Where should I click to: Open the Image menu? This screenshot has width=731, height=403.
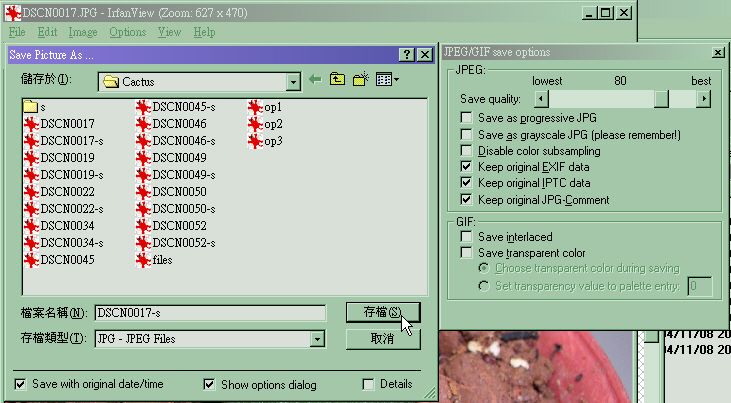[x=82, y=32]
